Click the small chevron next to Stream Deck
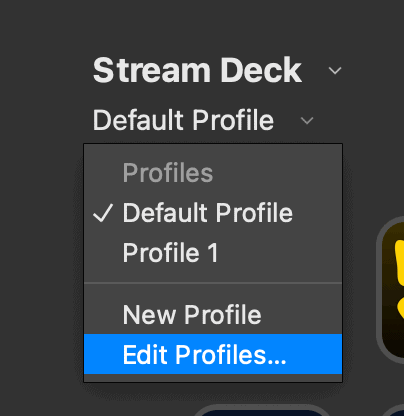This screenshot has height=416, width=404. [335, 70]
